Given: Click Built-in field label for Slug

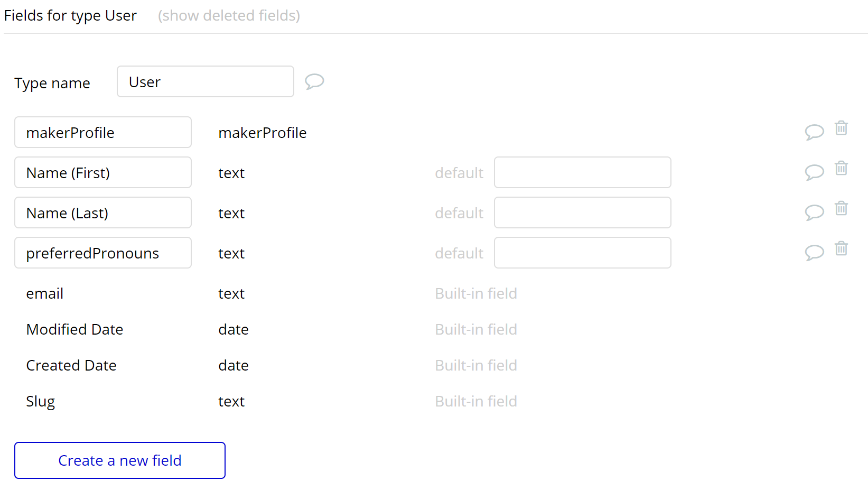Looking at the screenshot, I should (476, 401).
